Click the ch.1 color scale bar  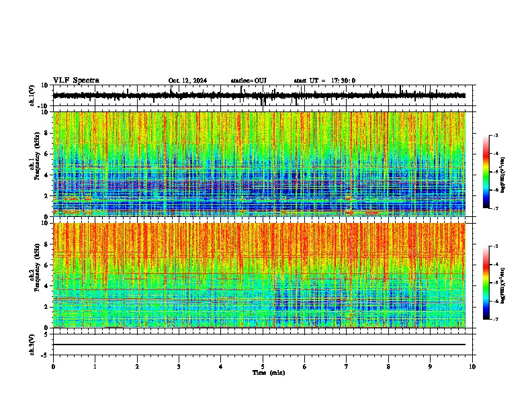(x=486, y=172)
